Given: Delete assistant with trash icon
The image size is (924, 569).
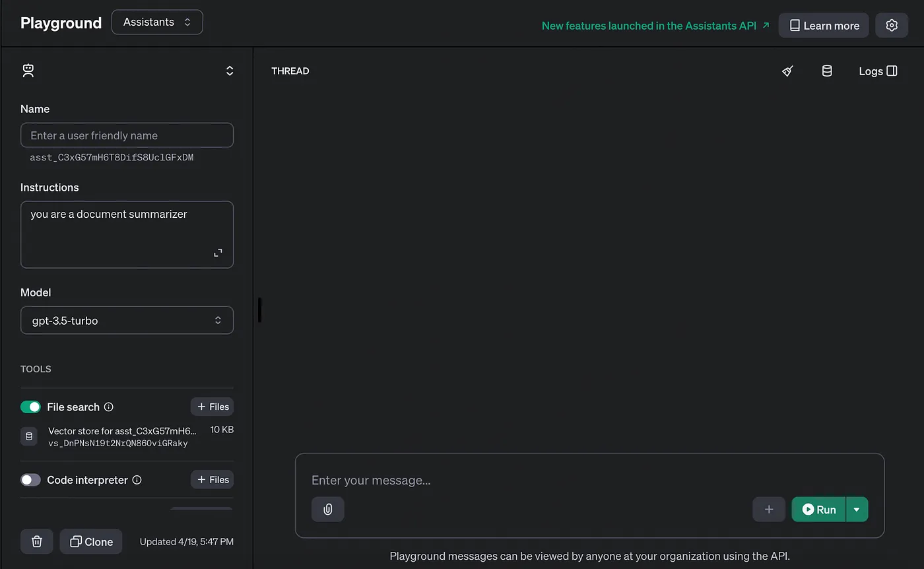Looking at the screenshot, I should pyautogui.click(x=37, y=541).
